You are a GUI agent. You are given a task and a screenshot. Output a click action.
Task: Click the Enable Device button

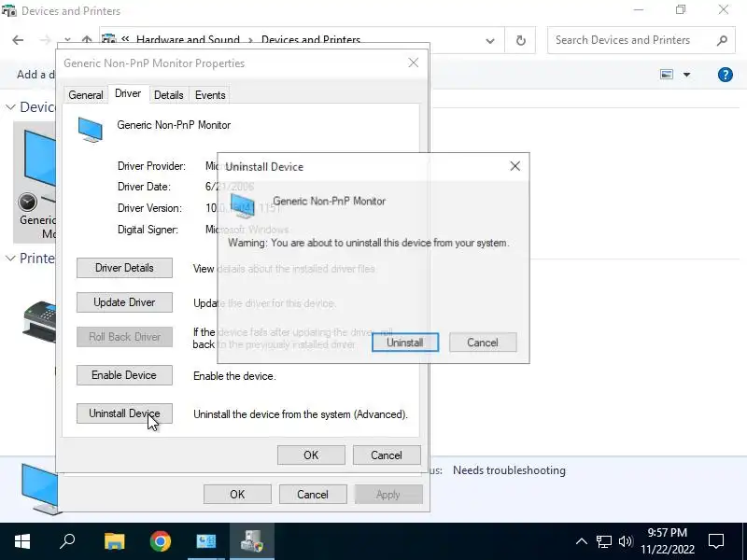(124, 375)
